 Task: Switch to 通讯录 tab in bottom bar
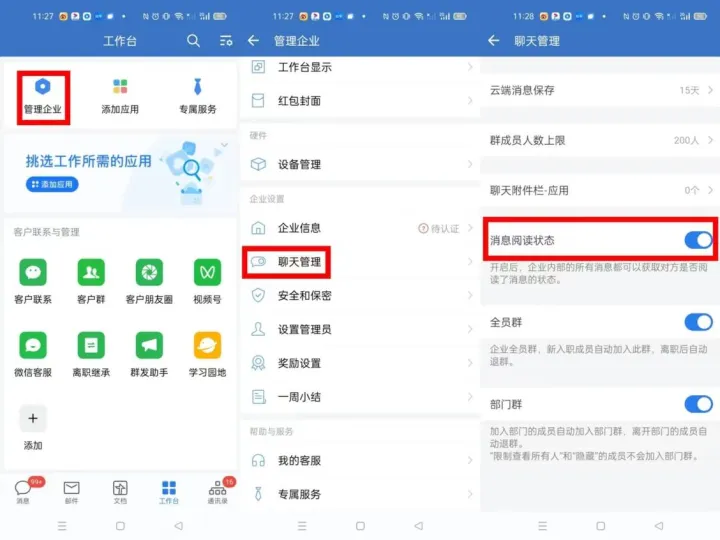coord(217,490)
